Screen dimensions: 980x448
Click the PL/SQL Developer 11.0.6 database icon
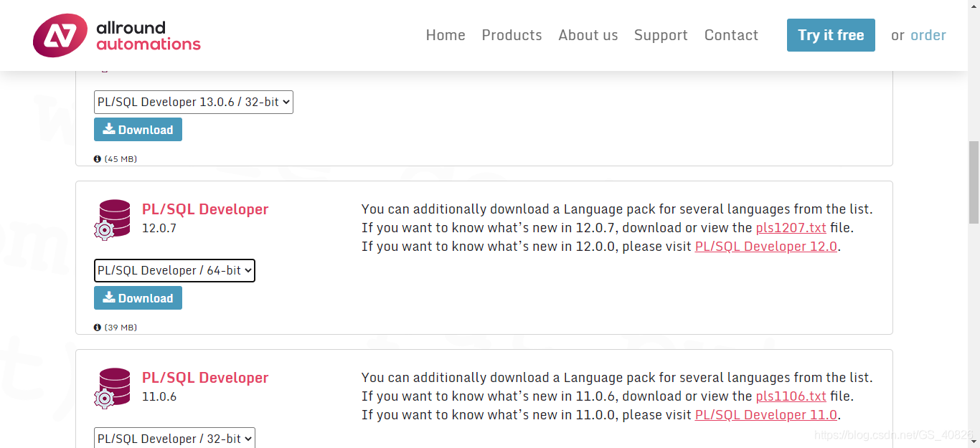(113, 387)
